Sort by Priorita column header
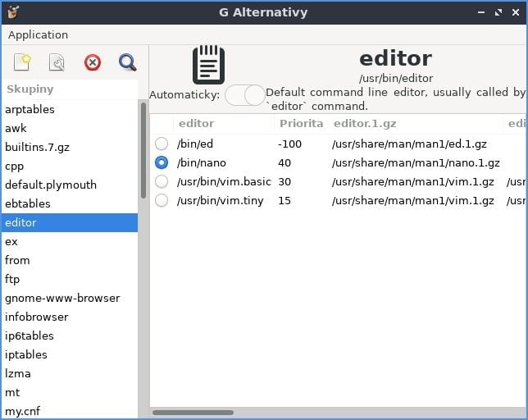 [x=301, y=124]
